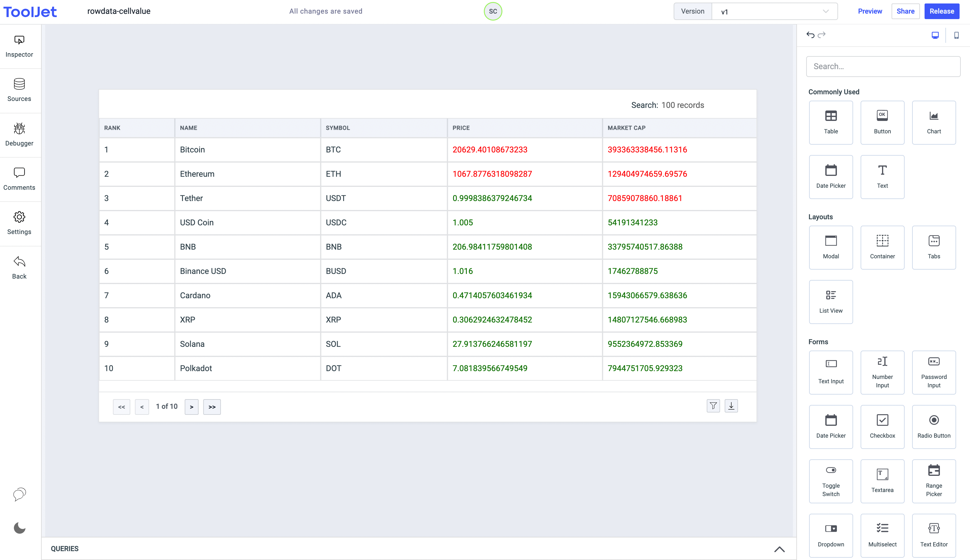Select the Number Input widget
The width and height of the screenshot is (970, 560).
(x=882, y=373)
